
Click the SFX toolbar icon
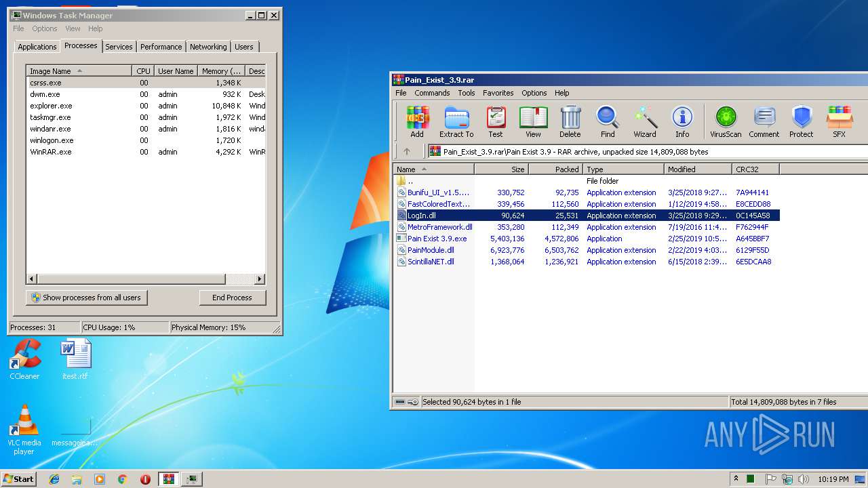pos(840,122)
